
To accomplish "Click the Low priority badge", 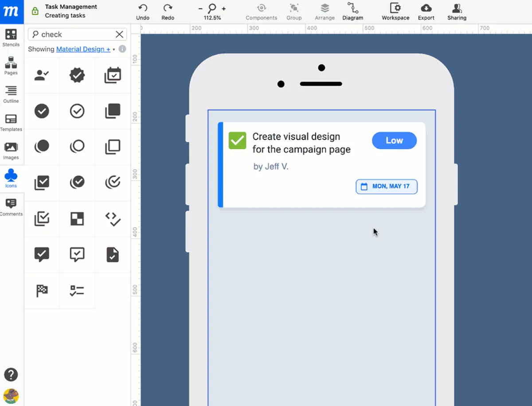I will pyautogui.click(x=394, y=141).
